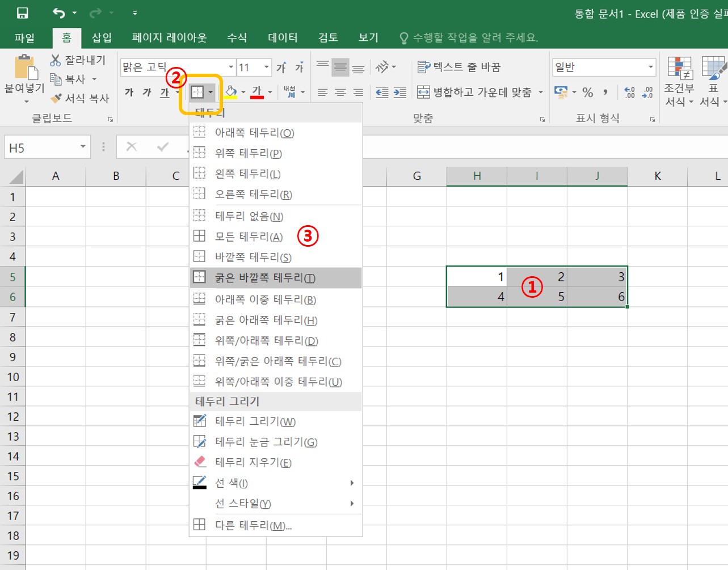Expand the Name Box dropdown

pos(83,147)
